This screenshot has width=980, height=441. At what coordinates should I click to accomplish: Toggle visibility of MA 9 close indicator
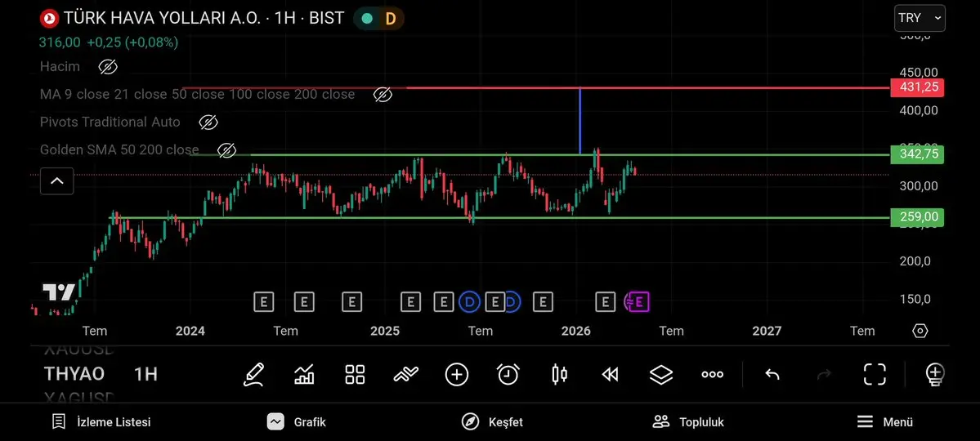[383, 95]
